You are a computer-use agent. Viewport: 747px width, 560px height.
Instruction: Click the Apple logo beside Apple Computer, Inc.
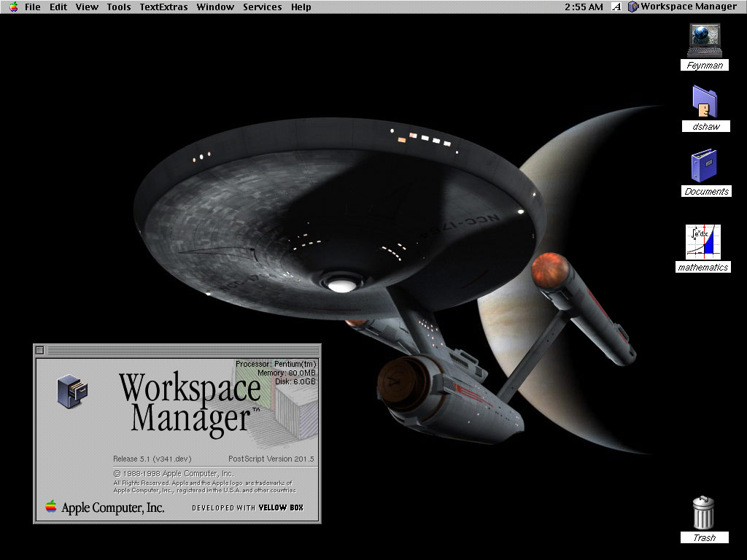[x=51, y=506]
